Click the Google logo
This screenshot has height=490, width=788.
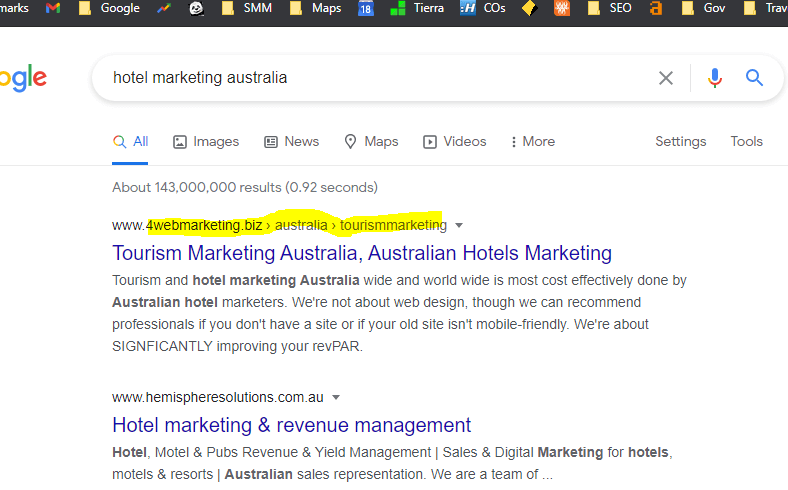point(23,78)
